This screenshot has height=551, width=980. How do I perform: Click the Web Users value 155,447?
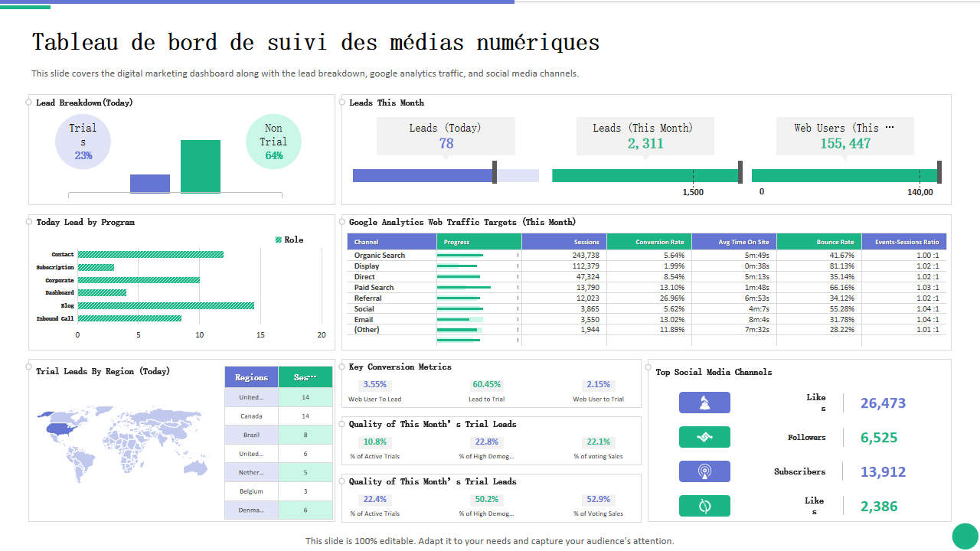pyautogui.click(x=845, y=143)
